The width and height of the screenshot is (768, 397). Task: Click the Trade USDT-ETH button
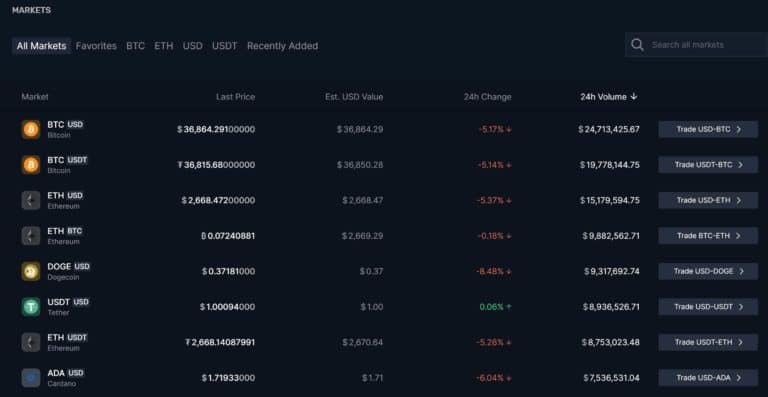(708, 342)
